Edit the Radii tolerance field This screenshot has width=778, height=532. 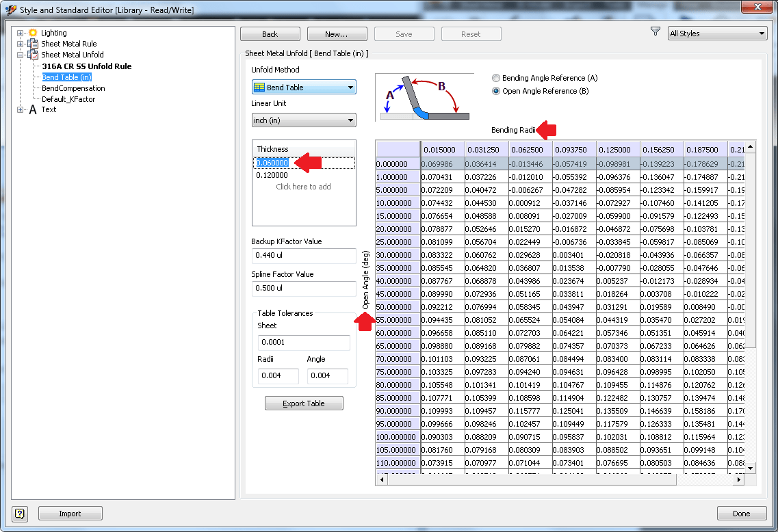coord(278,376)
